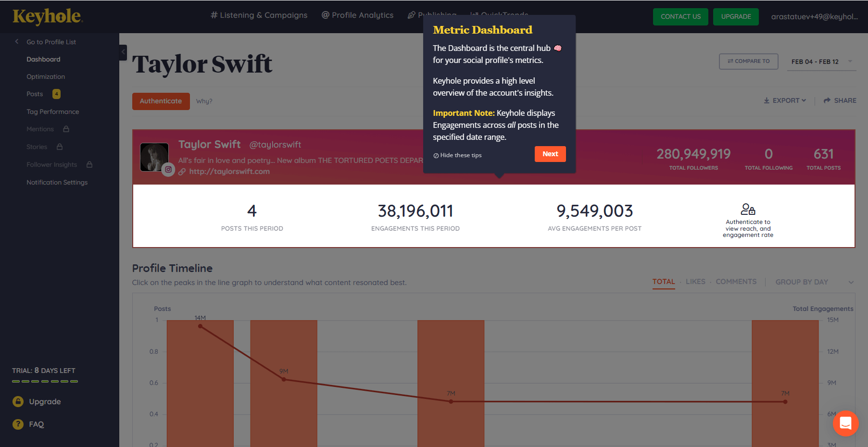Viewport: 868px width, 447px height.
Task: Open Tag Performance in the sidebar
Action: pos(53,112)
